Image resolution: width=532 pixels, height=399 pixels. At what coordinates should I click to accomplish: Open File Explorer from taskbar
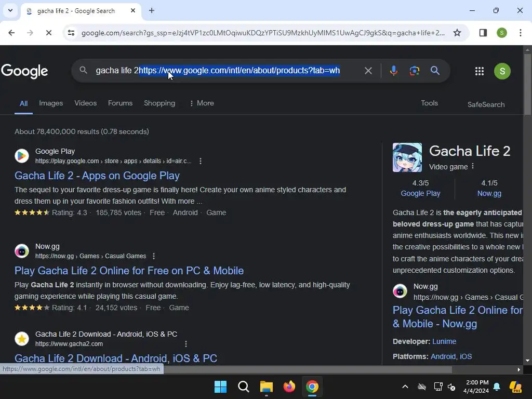[267, 387]
